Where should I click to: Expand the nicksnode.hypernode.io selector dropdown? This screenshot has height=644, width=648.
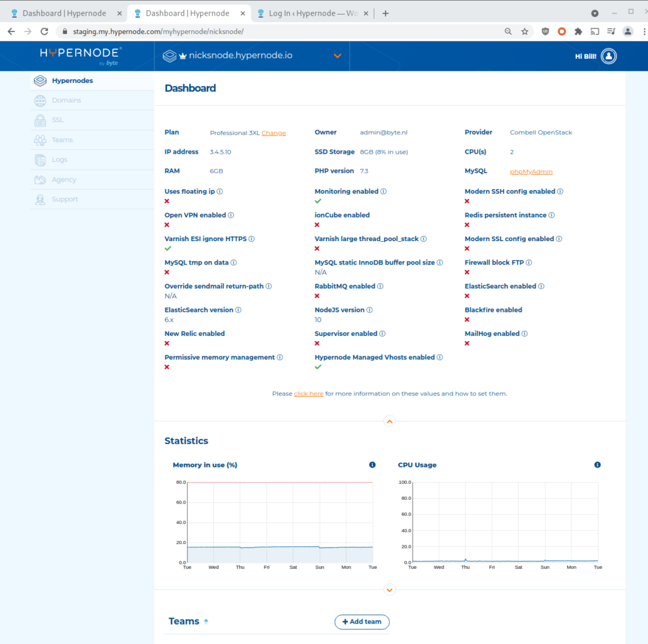coord(337,56)
